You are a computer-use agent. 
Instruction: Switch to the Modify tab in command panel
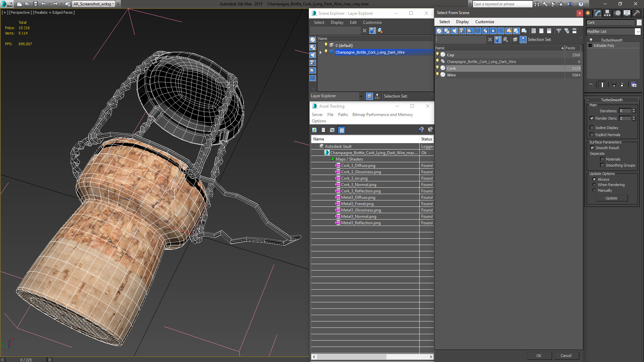coord(598,13)
